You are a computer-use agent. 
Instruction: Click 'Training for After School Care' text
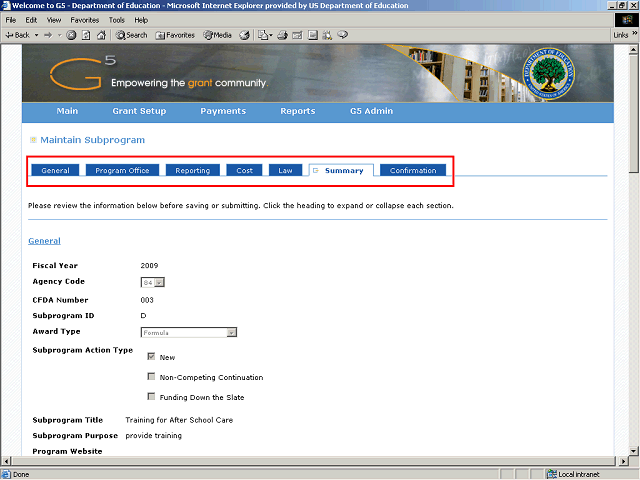179,420
